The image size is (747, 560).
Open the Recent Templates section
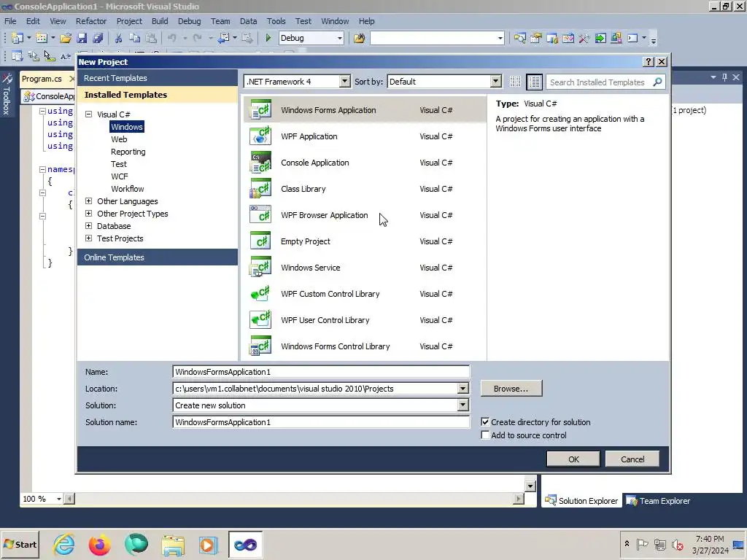tap(158, 78)
